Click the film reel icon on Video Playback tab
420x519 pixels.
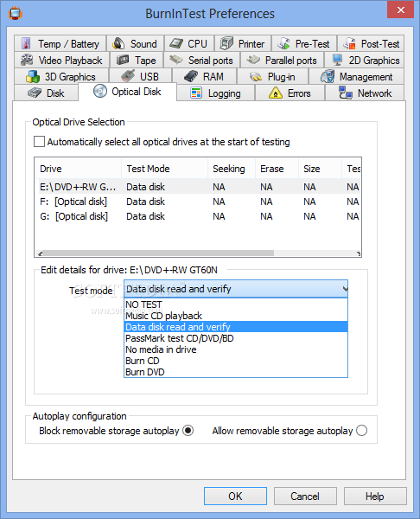pos(27,60)
